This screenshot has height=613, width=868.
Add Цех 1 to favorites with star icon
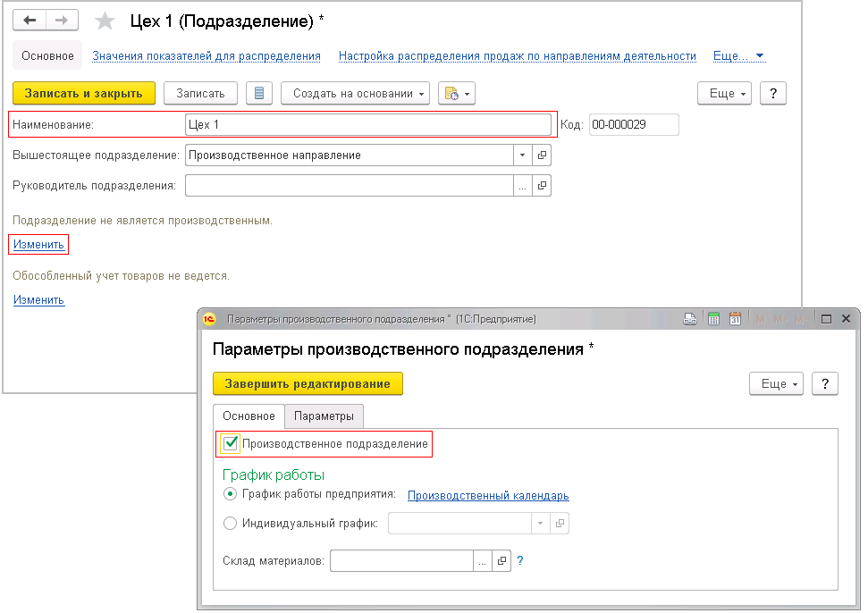point(105,21)
